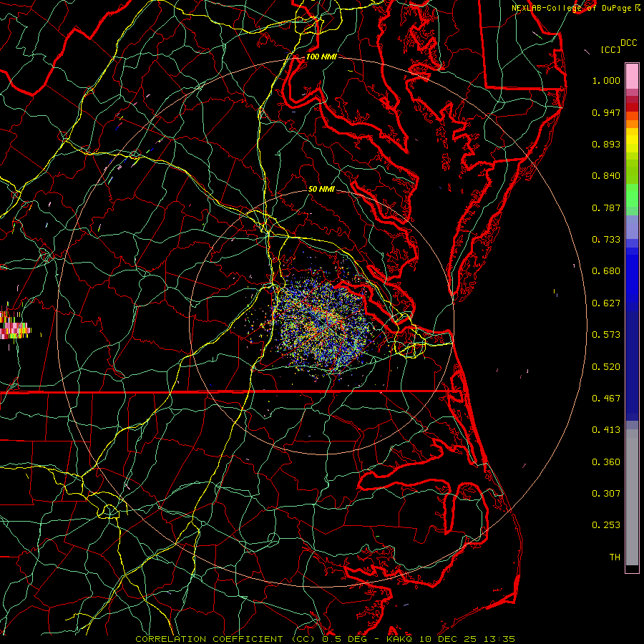Click the DCC product label
The width and height of the screenshot is (644, 644).
629,43
